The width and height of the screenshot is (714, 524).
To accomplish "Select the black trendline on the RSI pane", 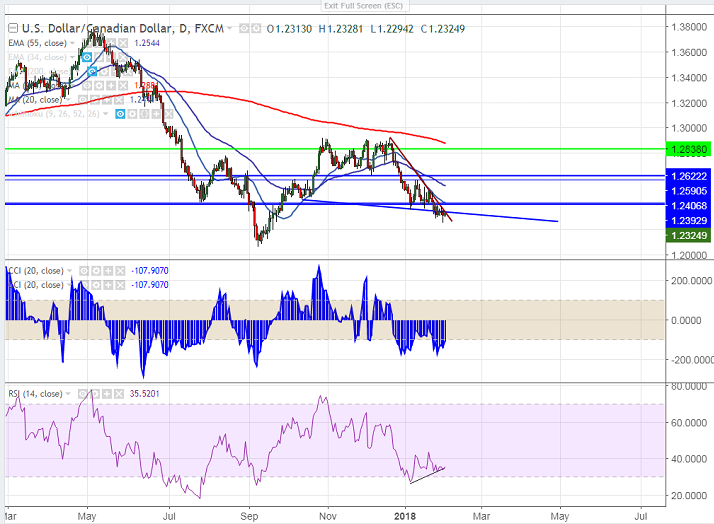I will [x=427, y=475].
